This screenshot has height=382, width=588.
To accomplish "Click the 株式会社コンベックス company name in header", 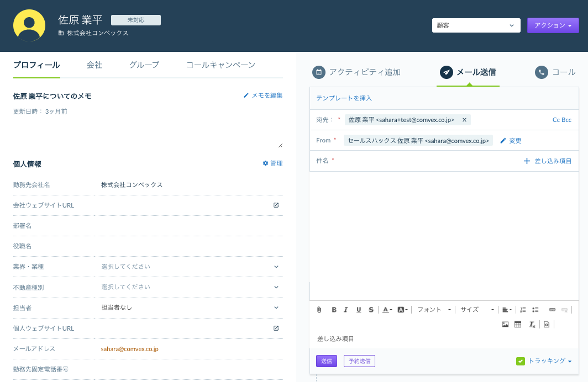I will (x=97, y=33).
